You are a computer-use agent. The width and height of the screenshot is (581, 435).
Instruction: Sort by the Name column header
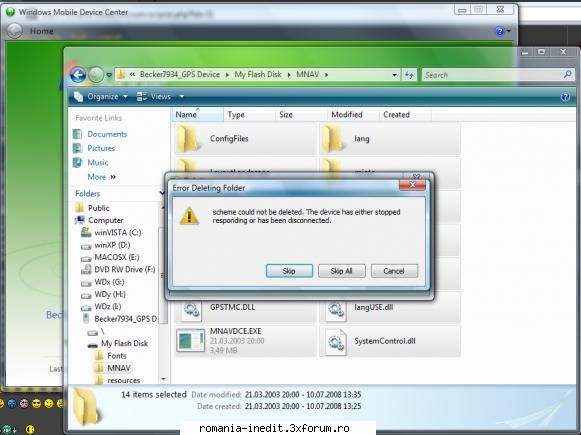coord(197,115)
